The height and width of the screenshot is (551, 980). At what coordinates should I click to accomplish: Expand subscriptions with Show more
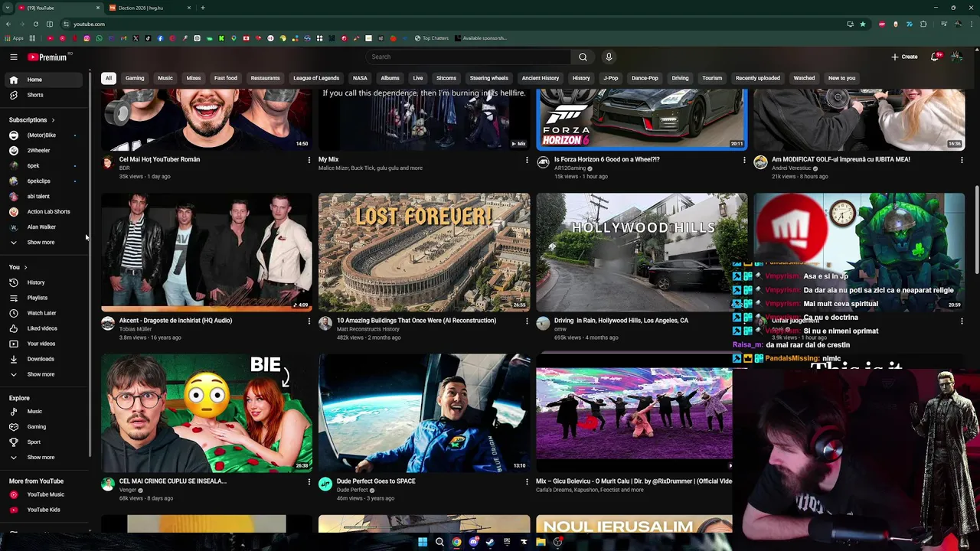[42, 243]
